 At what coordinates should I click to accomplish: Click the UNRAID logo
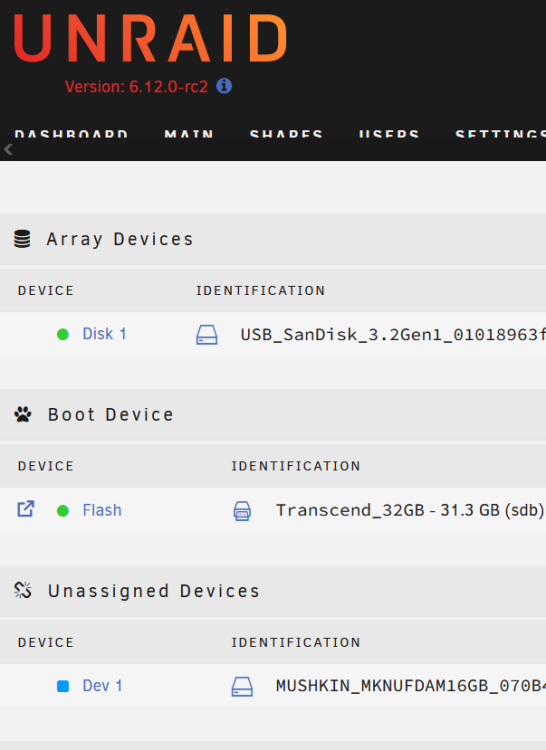(151, 38)
